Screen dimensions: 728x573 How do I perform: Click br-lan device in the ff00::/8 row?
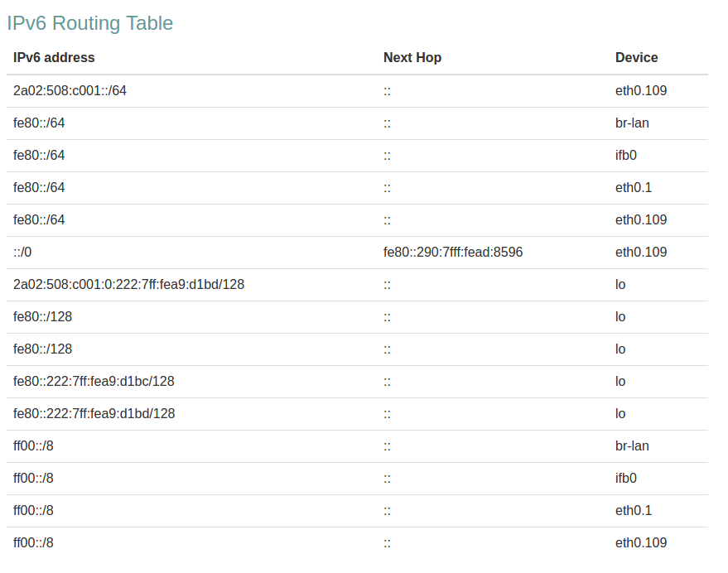[x=632, y=445]
